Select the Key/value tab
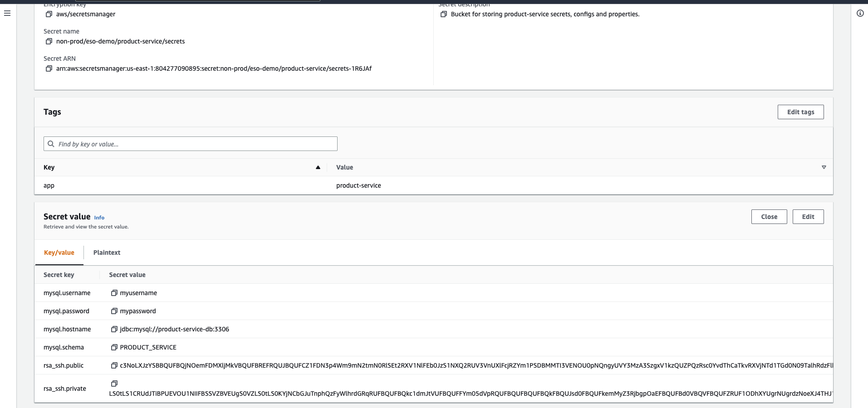This screenshot has height=408, width=868. pos(59,253)
